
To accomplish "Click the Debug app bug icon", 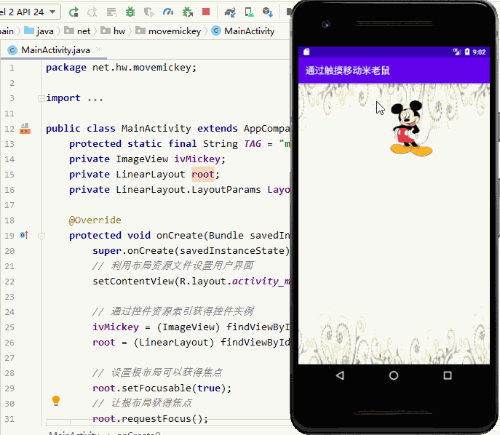I will tap(130, 12).
